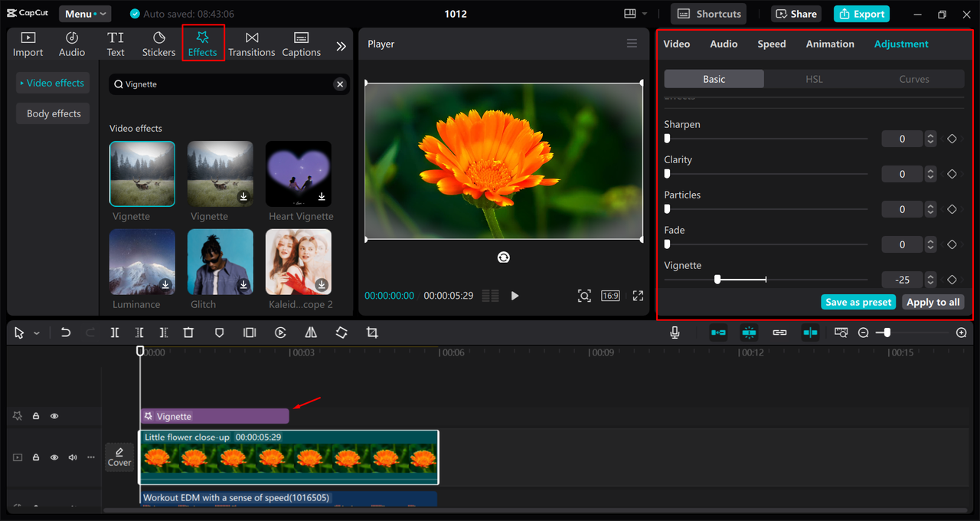Click Save as preset

pos(858,302)
